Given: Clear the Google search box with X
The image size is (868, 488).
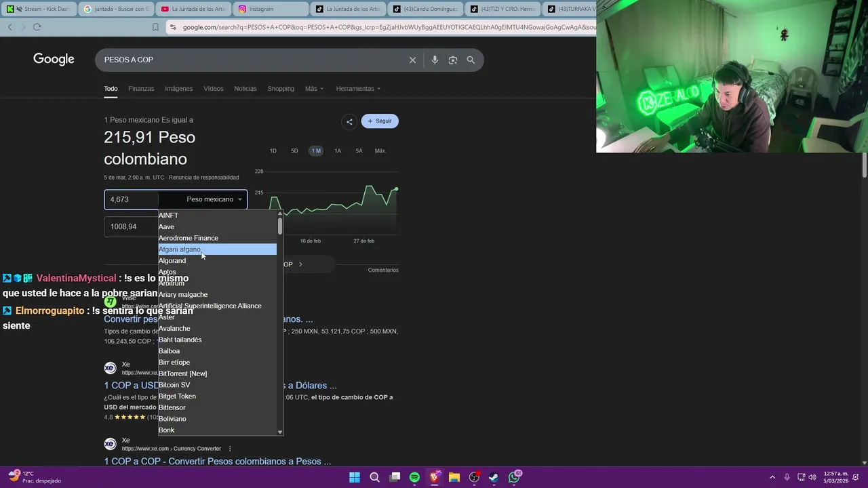Looking at the screenshot, I should (x=412, y=60).
